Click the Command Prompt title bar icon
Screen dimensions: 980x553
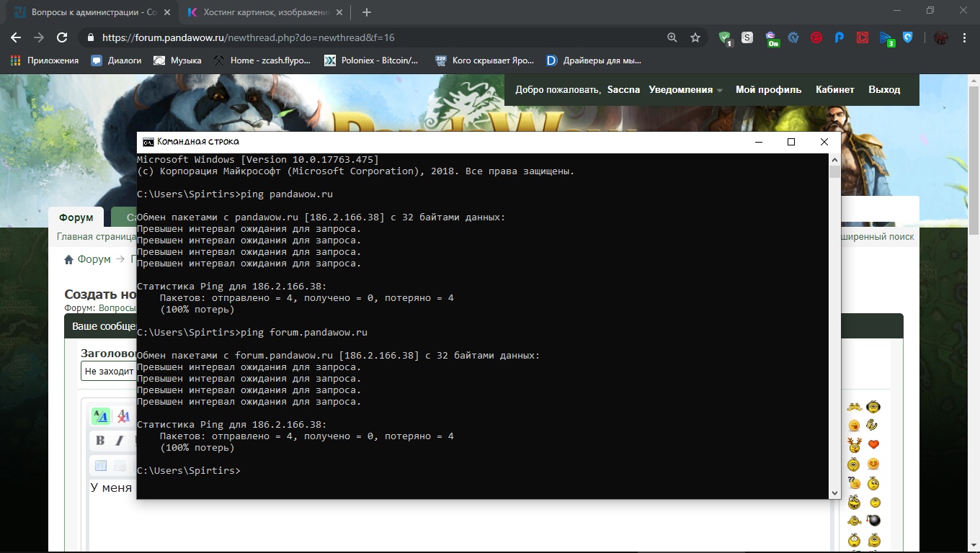[148, 142]
